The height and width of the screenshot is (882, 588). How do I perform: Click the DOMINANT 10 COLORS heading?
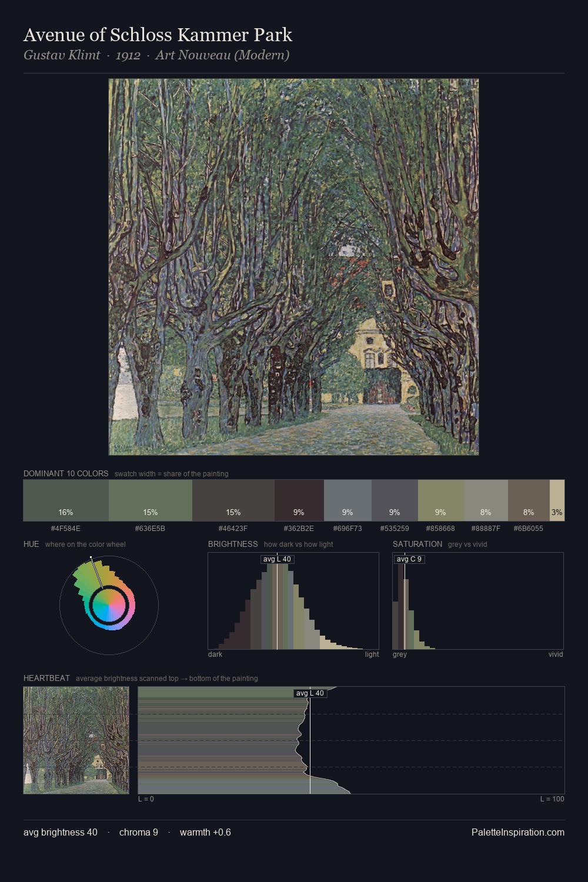[66, 473]
